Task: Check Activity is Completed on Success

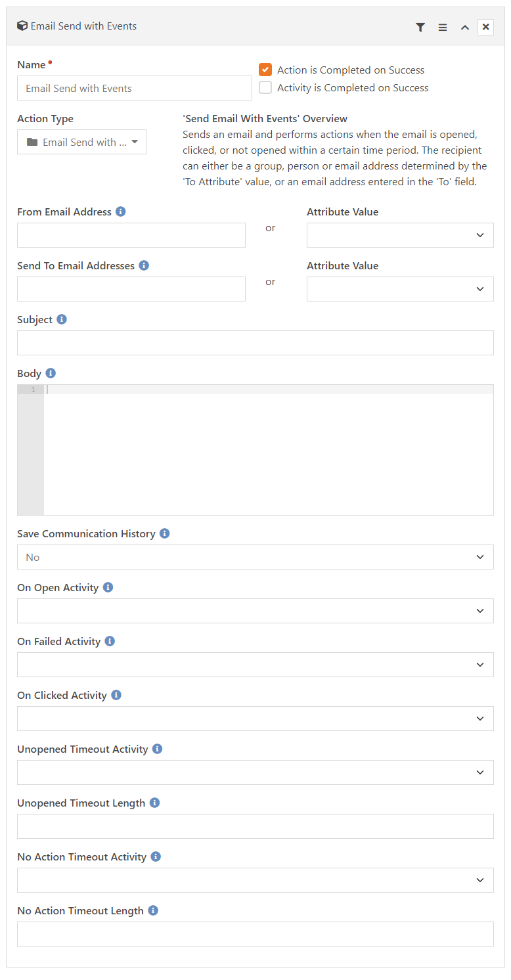Action: 265,87
